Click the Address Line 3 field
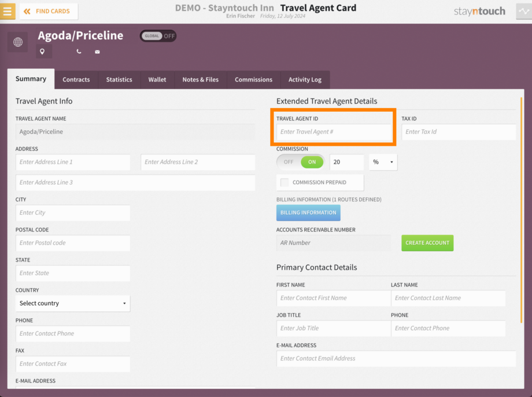Viewport: 532px width, 397px height. [135, 182]
